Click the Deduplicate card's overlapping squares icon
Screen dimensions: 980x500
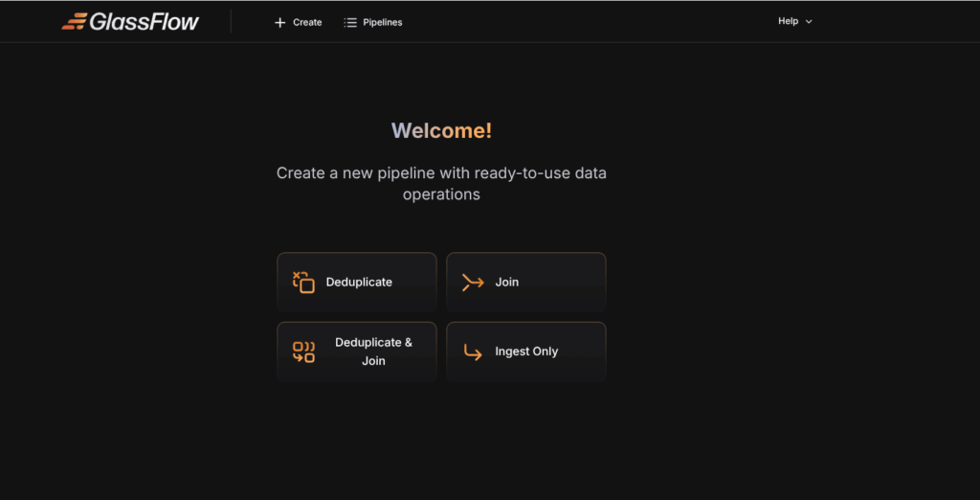coord(303,282)
